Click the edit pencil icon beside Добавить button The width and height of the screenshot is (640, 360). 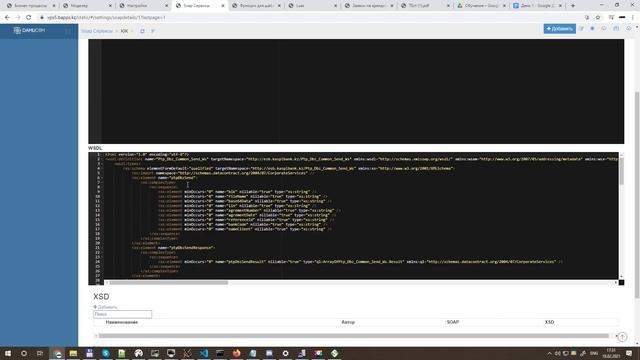pos(581,29)
